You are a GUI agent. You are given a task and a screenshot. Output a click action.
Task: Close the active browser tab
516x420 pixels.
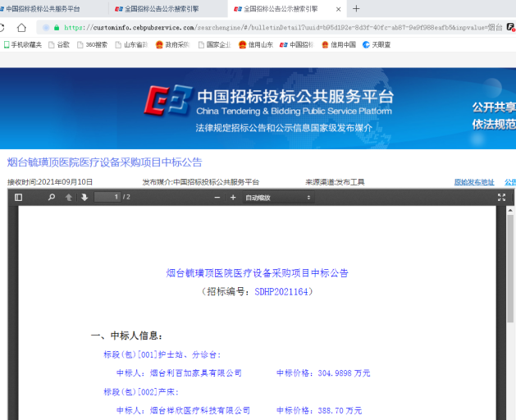[x=338, y=9]
